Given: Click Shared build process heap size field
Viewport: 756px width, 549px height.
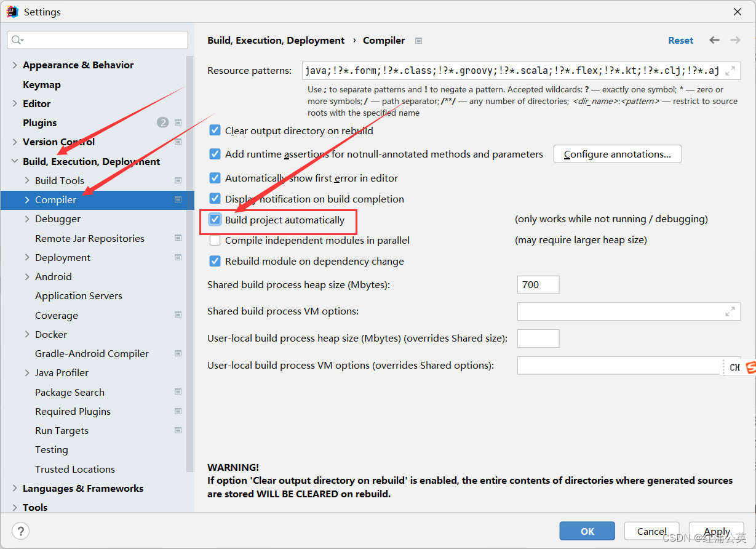Looking at the screenshot, I should point(538,284).
